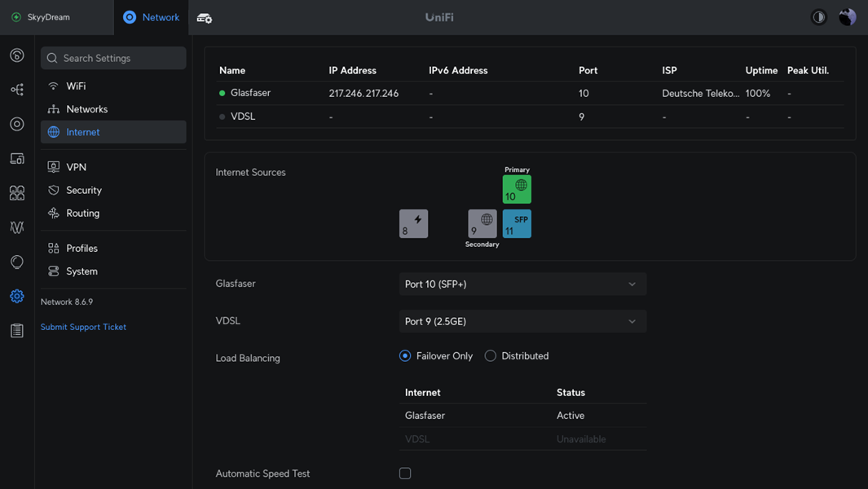The image size is (868, 489).
Task: Click the blue Settings gear icon
Action: (17, 297)
